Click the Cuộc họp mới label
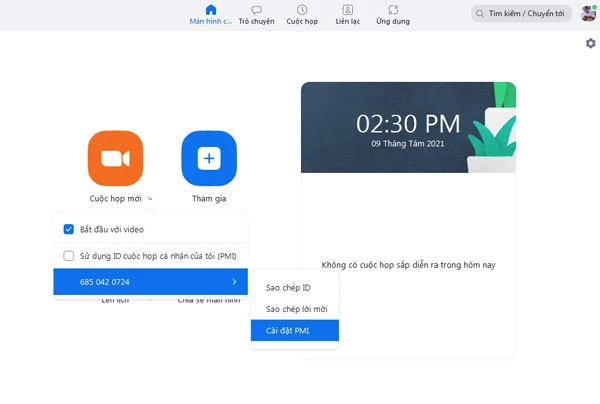 (116, 199)
